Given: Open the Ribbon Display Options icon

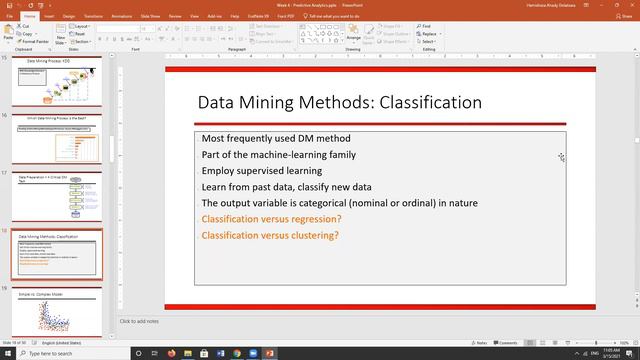Looking at the screenshot, I should click(x=586, y=5).
